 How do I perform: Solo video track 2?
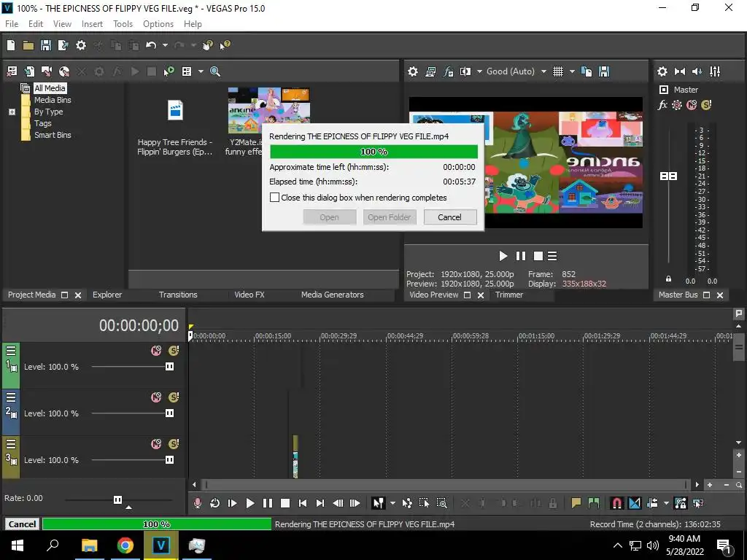click(174, 397)
